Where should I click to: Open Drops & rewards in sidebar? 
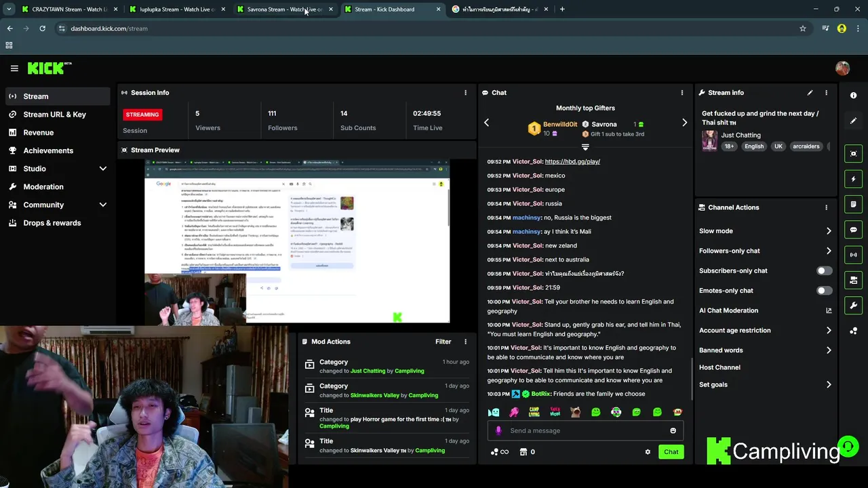tap(58, 223)
